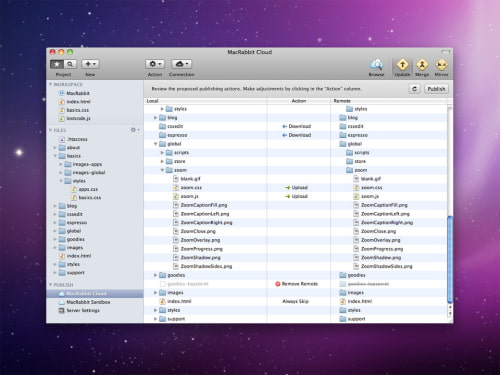Click Upload action for zoom.js

pos(296,196)
